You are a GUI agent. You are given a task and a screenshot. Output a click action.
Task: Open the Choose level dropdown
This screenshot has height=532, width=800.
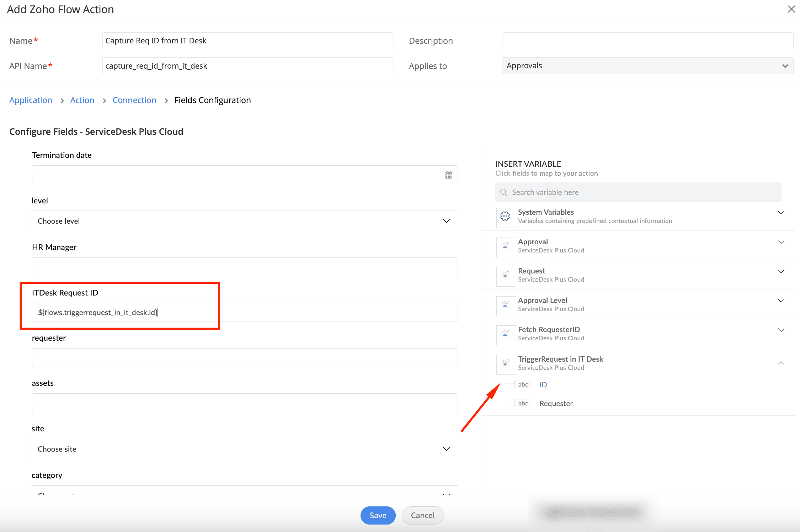pos(245,221)
